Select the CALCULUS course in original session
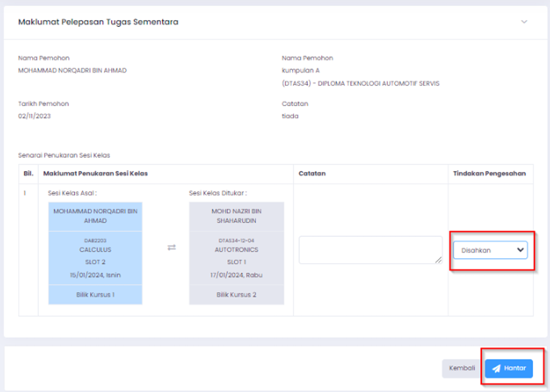The width and height of the screenshot is (550, 392). [95, 249]
